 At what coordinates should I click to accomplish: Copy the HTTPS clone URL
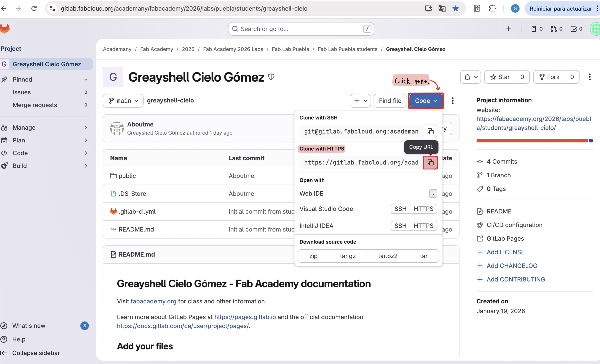pos(430,162)
